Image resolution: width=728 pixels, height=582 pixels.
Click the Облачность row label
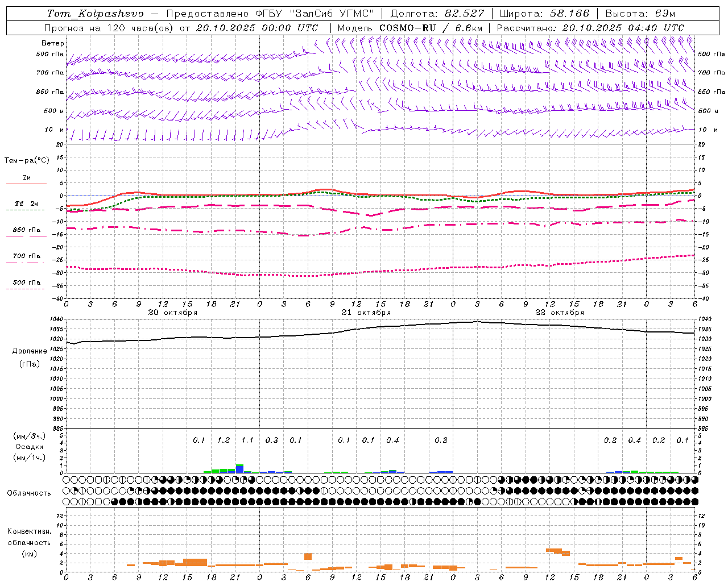(x=29, y=493)
